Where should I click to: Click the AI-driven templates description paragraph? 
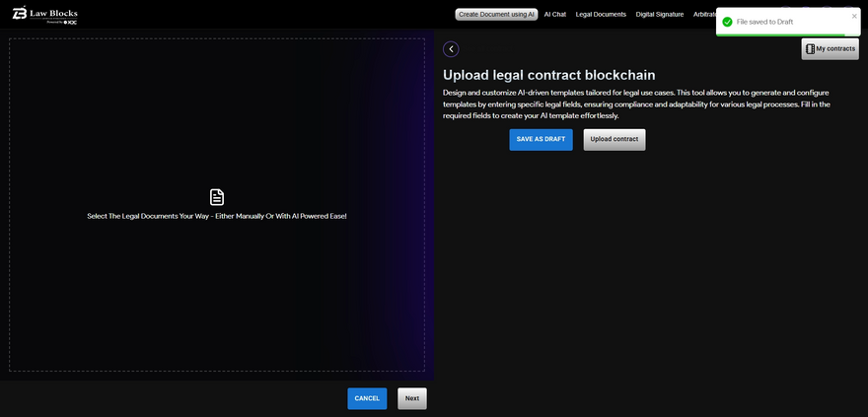point(636,104)
